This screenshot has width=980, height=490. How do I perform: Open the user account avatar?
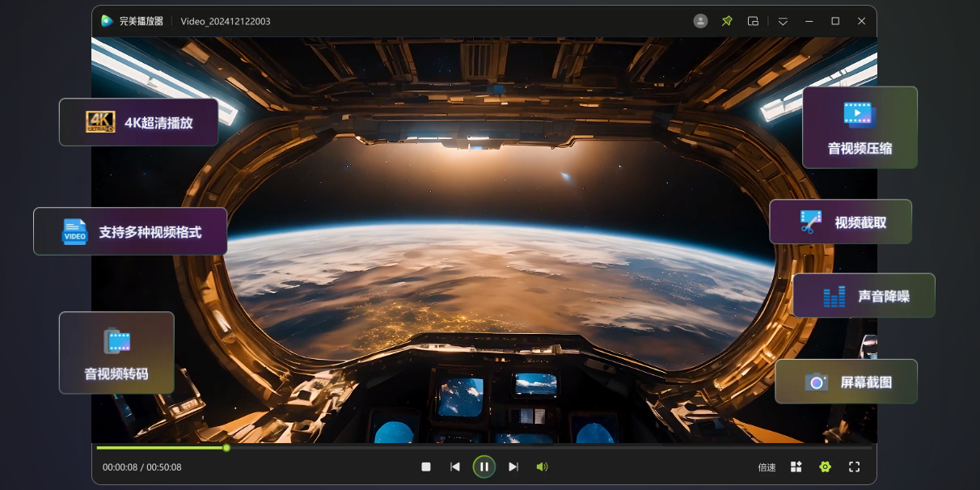700,21
